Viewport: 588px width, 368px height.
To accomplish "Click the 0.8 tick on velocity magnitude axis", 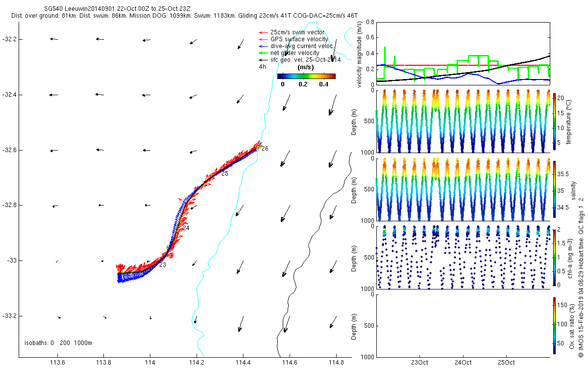I will [x=370, y=22].
